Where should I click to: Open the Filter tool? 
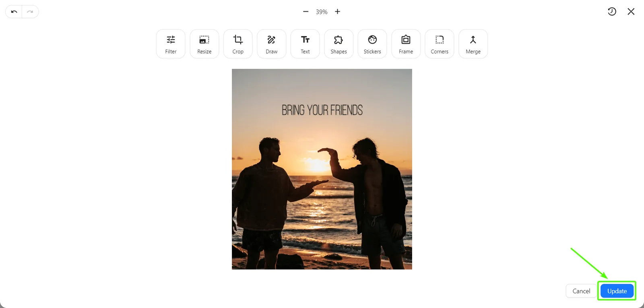(171, 44)
